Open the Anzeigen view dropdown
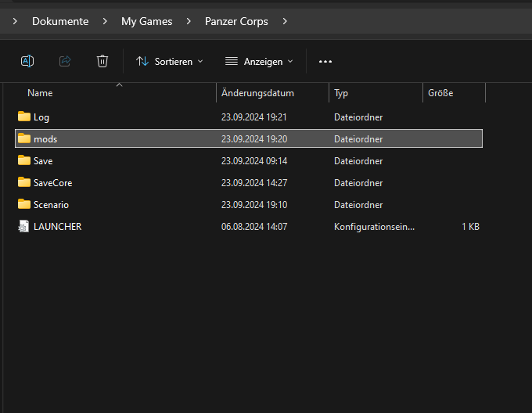 coord(259,61)
